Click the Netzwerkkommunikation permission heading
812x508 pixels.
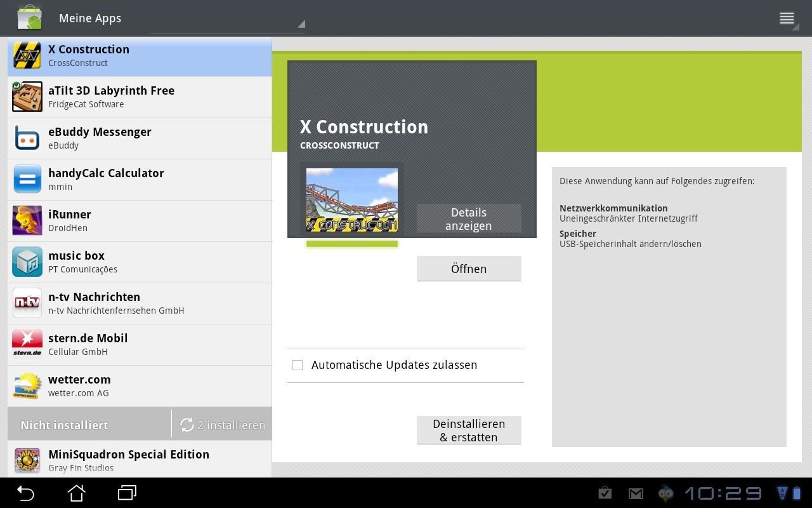(613, 208)
